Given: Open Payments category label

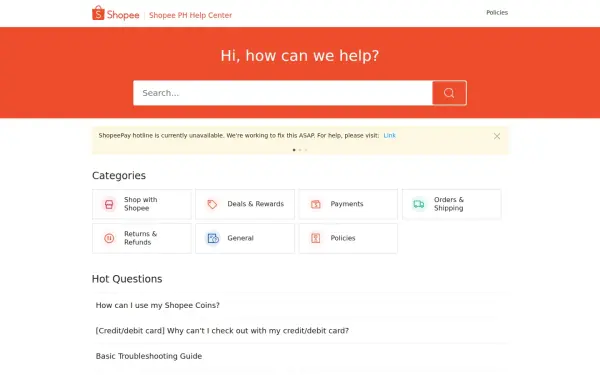Looking at the screenshot, I should [347, 204].
